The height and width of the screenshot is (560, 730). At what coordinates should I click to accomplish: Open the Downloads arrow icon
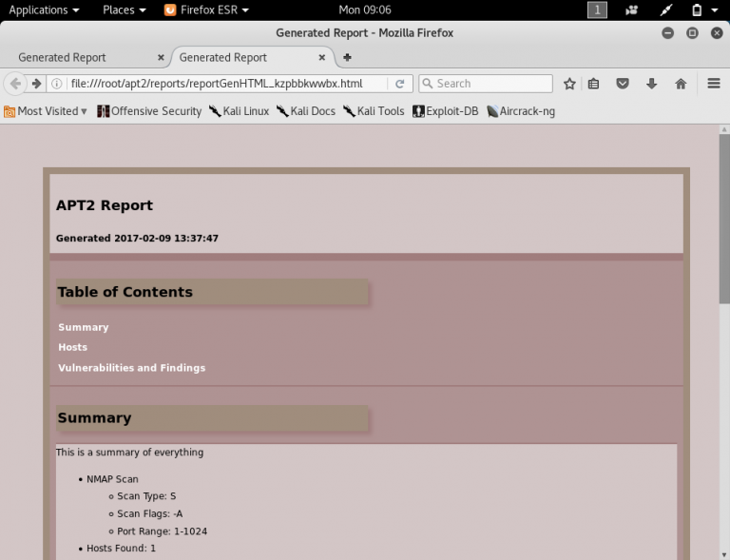point(651,84)
